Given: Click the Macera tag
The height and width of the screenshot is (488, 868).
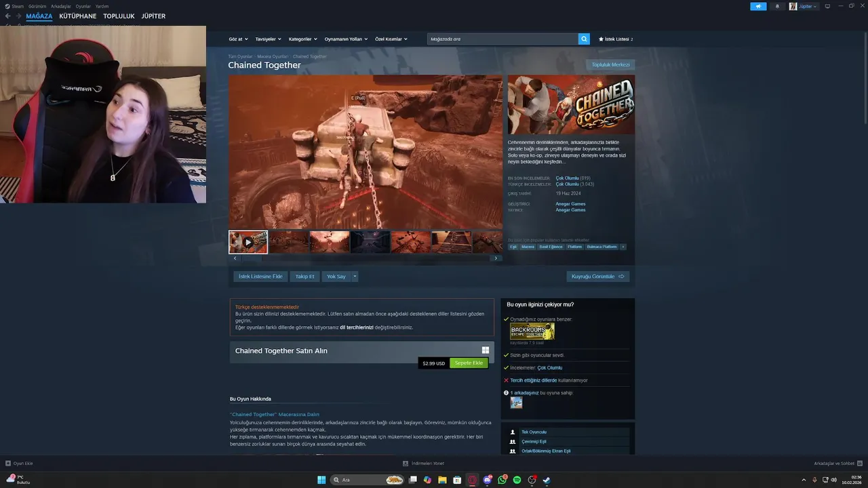Looking at the screenshot, I should [x=528, y=247].
